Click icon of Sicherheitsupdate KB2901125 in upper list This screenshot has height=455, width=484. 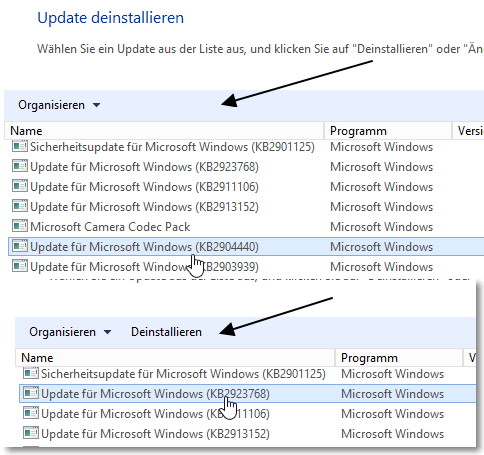click(20, 147)
